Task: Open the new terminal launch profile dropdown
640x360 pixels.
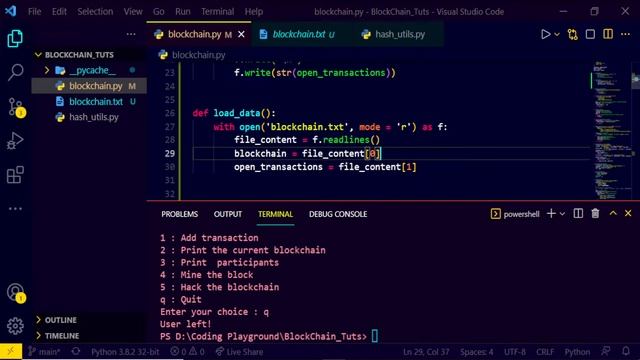Action: click(562, 214)
